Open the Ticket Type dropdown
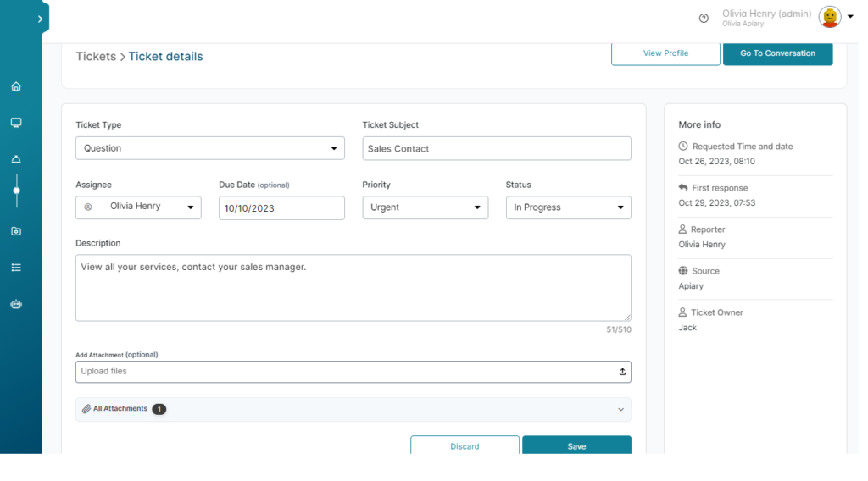This screenshot has width=868, height=481. [x=210, y=148]
